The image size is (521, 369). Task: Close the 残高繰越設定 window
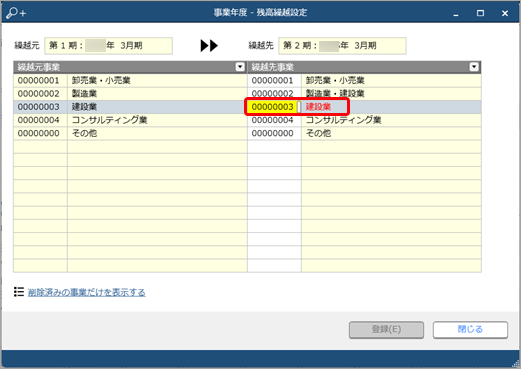tap(505, 13)
